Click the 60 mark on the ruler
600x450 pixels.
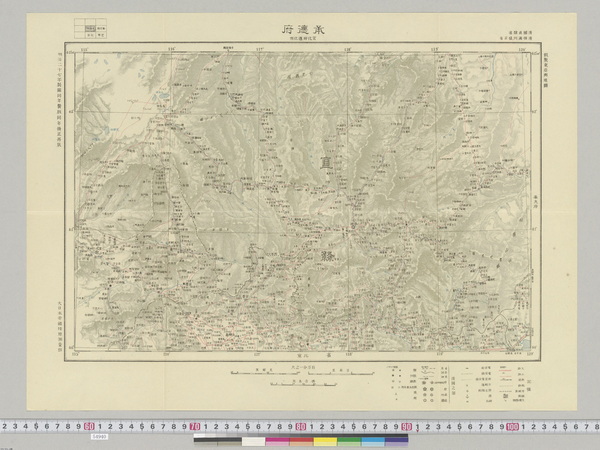[x=90, y=424]
